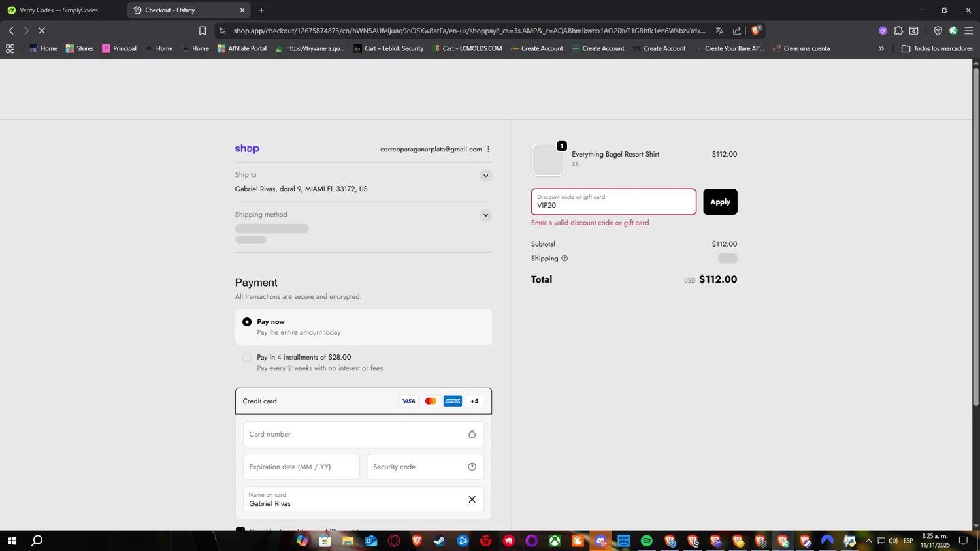Screen dimensions: 980x551
Task: Select the Pay now option
Action: click(x=363, y=327)
